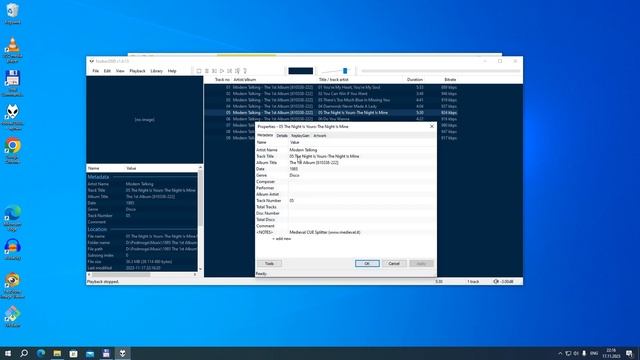
Task: Click the foobar2000 taskbar icon
Action: coord(122,353)
